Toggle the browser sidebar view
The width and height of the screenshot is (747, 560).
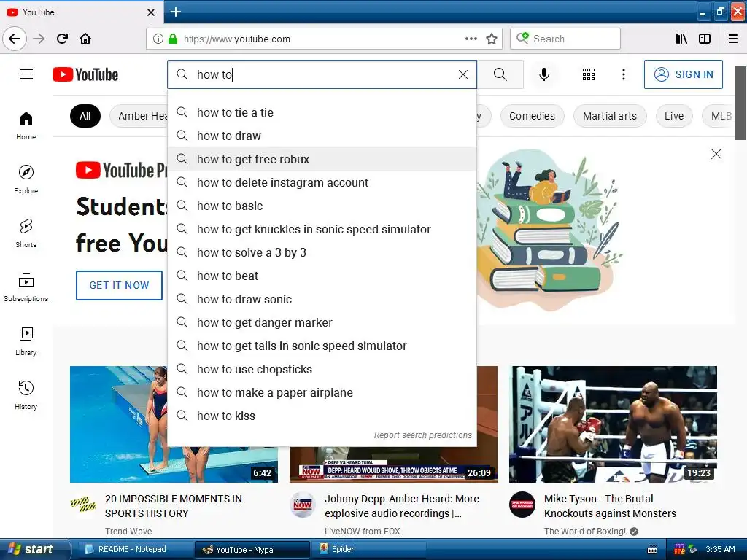click(705, 39)
